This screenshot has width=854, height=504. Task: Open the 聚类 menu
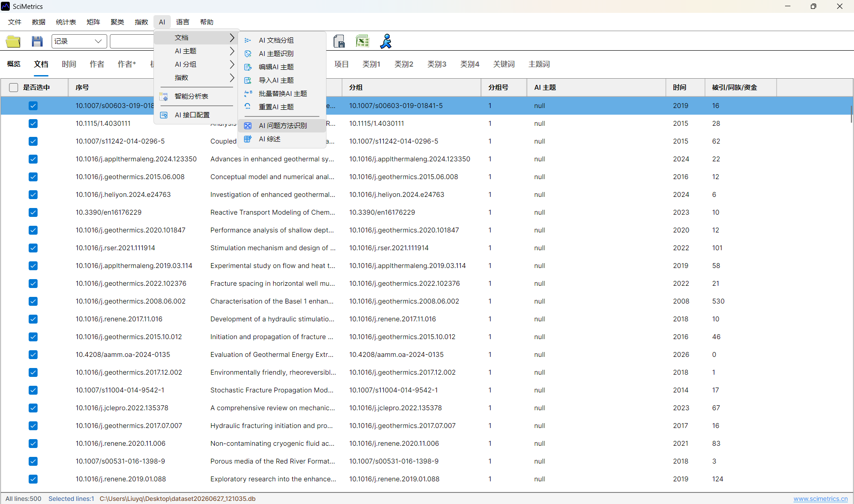click(x=117, y=22)
